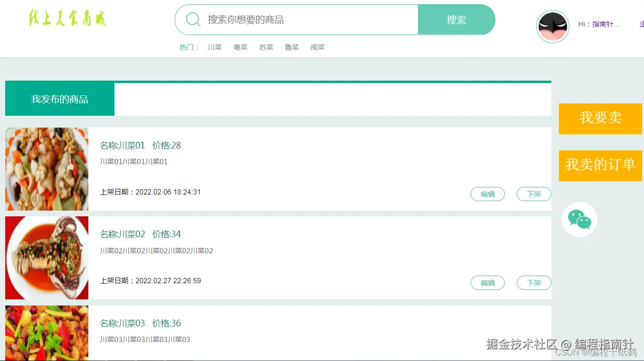644x361 pixels.
Task: Click the 我要卖 orange button
Action: coord(600,119)
